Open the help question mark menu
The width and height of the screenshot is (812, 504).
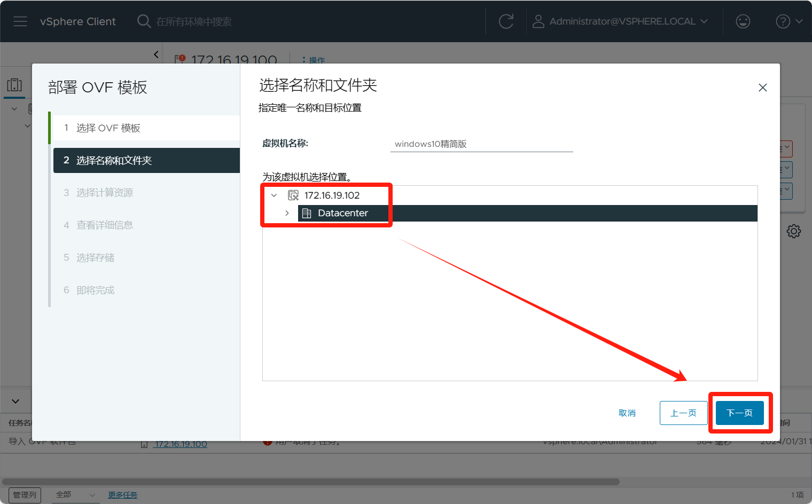pyautogui.click(x=783, y=21)
